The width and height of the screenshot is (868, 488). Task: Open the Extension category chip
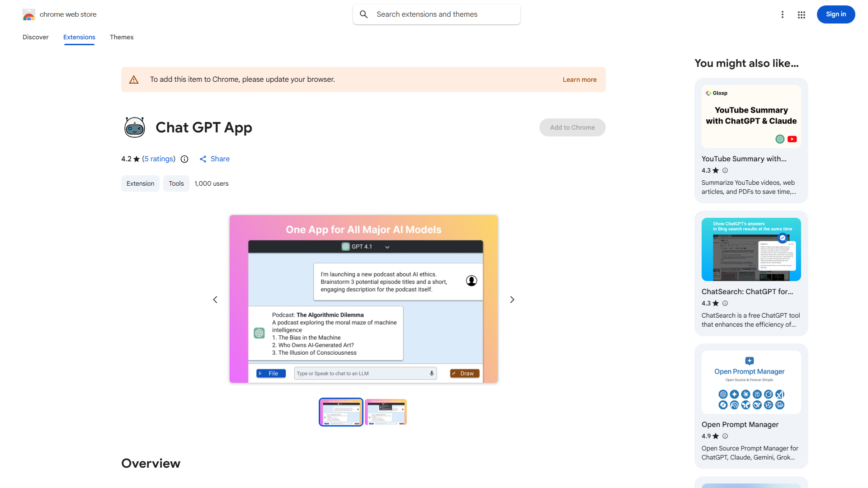140,183
